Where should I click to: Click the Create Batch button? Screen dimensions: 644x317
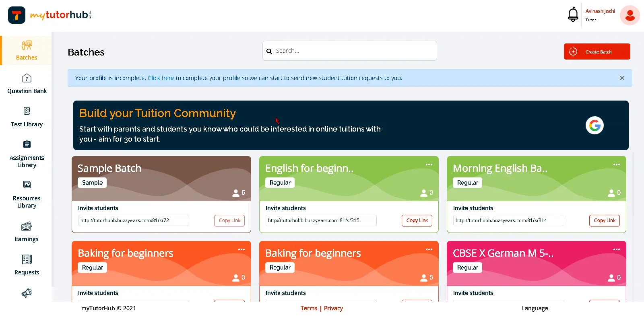597,51
